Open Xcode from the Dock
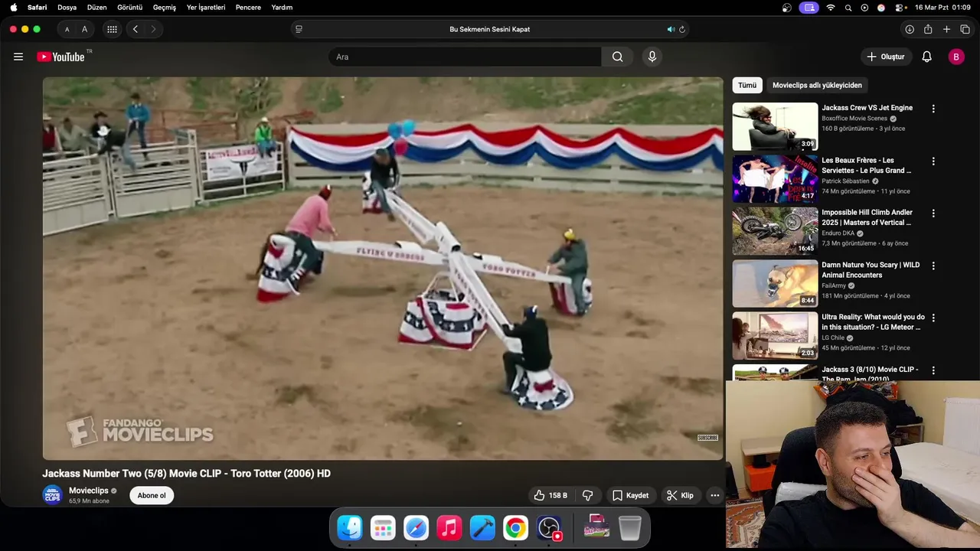 pyautogui.click(x=482, y=528)
